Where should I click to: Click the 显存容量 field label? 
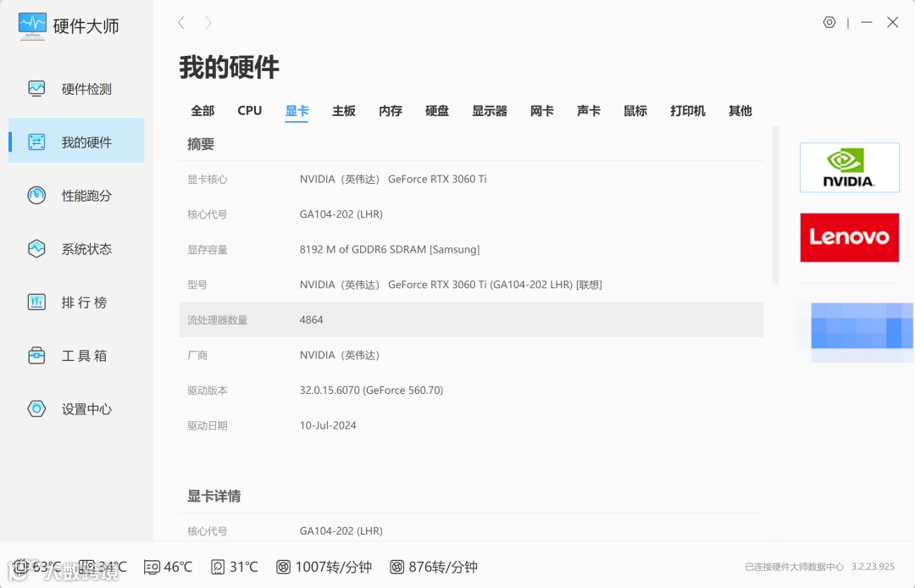tap(208, 250)
